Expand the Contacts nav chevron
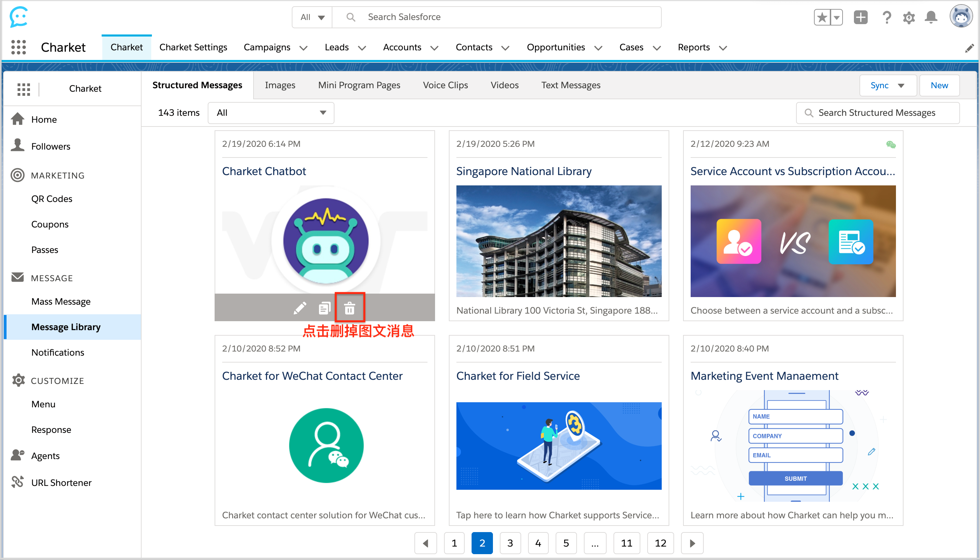The height and width of the screenshot is (560, 980). click(x=506, y=48)
